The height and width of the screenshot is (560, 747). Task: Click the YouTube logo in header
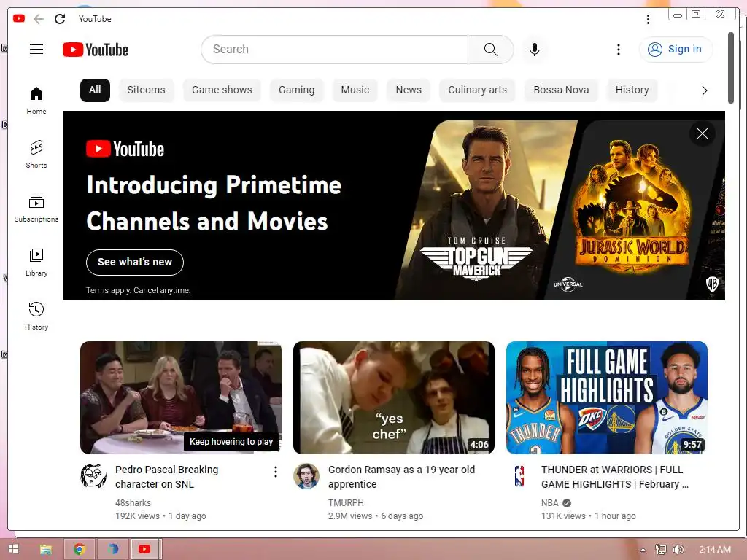[x=96, y=50]
